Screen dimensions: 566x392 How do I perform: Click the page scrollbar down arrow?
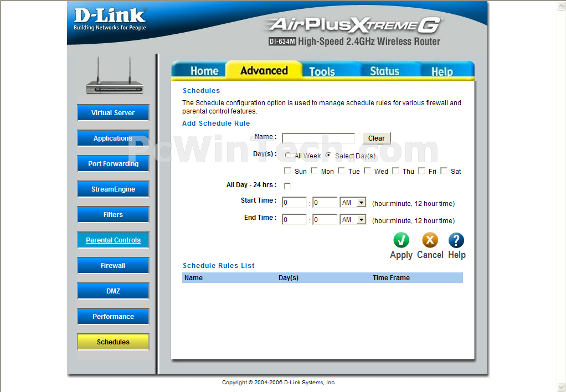562,387
